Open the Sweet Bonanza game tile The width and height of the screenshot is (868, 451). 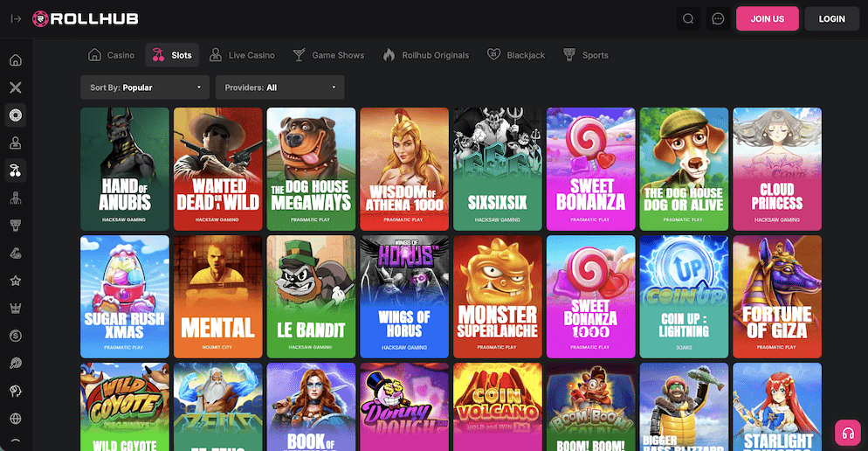pos(590,169)
